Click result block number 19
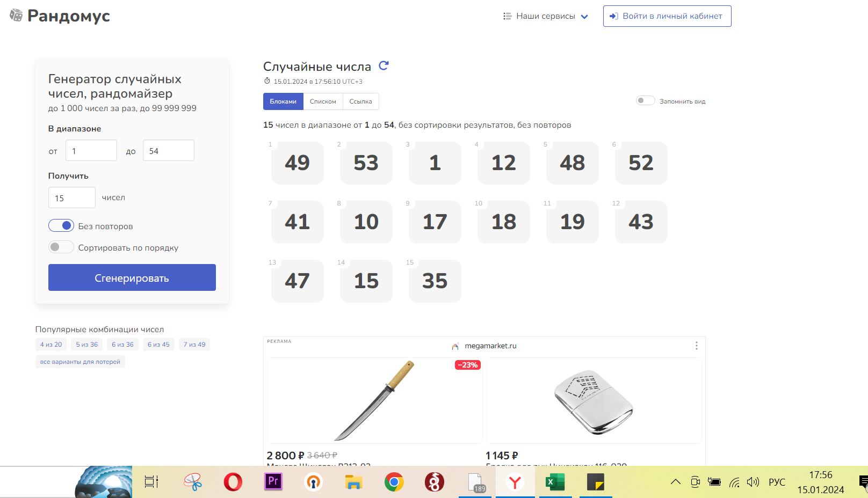Image resolution: width=868 pixels, height=498 pixels. pyautogui.click(x=573, y=222)
